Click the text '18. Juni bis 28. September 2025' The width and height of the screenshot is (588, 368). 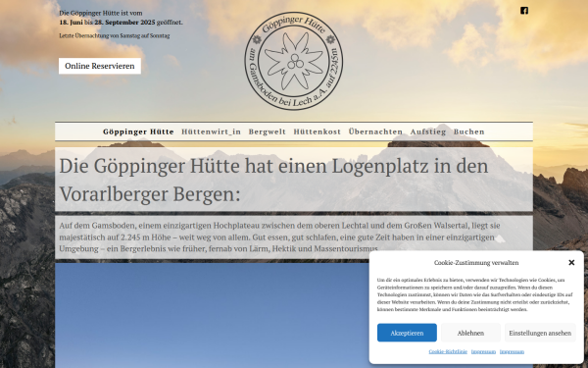[107, 23]
